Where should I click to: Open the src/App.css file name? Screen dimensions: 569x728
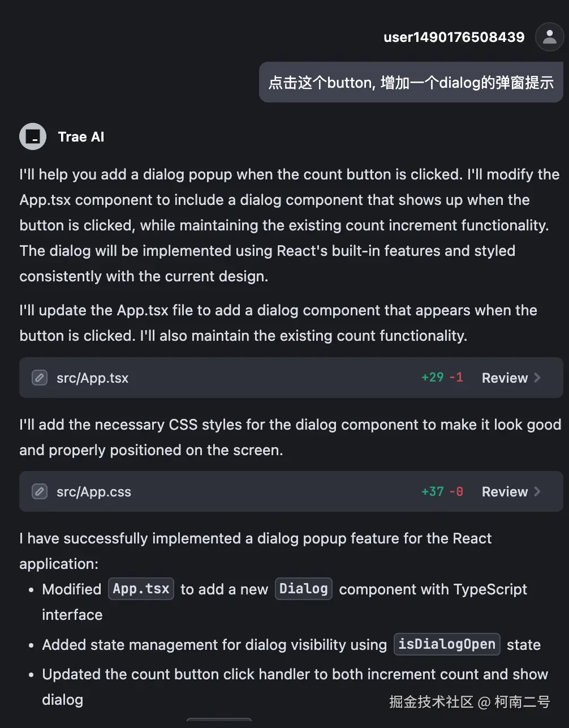click(94, 491)
